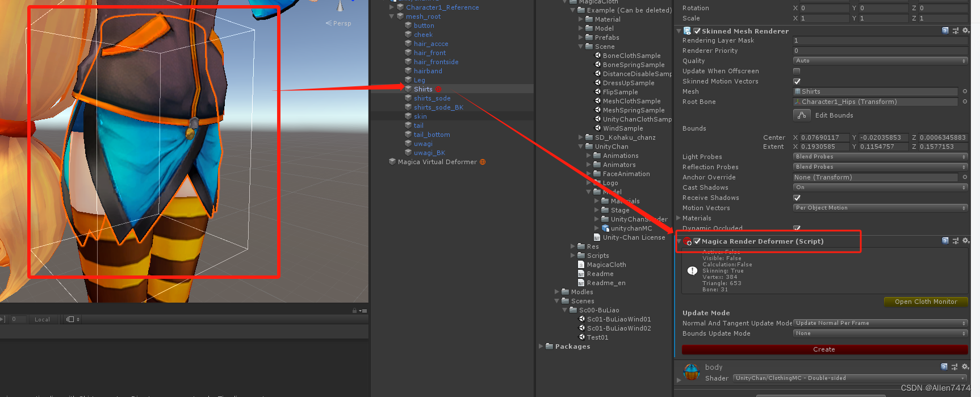Toggle Magica Render Deformer enabled checkbox

point(697,241)
